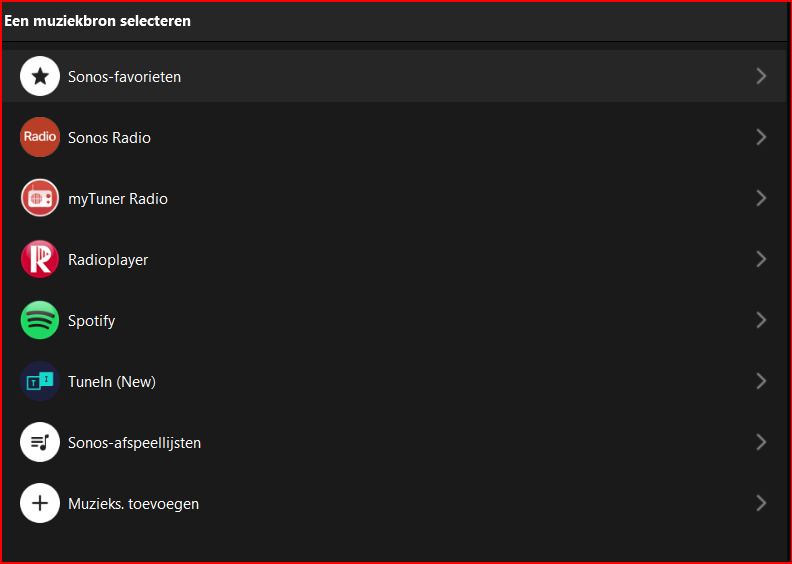The height and width of the screenshot is (564, 792).
Task: Open the Spotify row chevron
Action: (x=761, y=320)
